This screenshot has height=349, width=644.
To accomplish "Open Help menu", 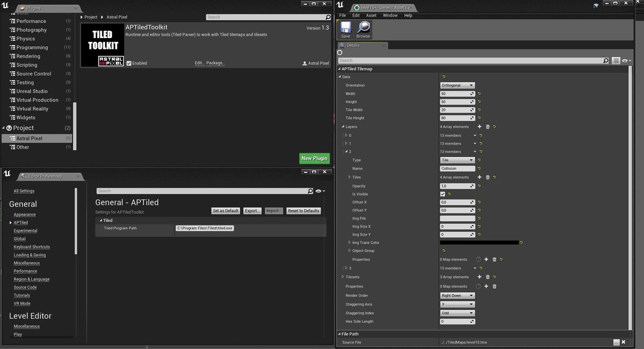I will coord(408,16).
